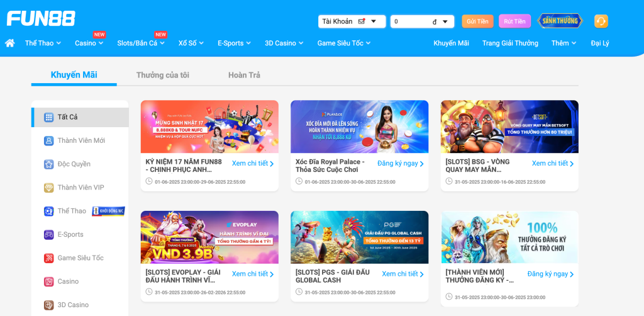Screen dimensions: 644x316
Task: Open the 100% Thưởng Đăng Ký banner
Action: point(509,237)
